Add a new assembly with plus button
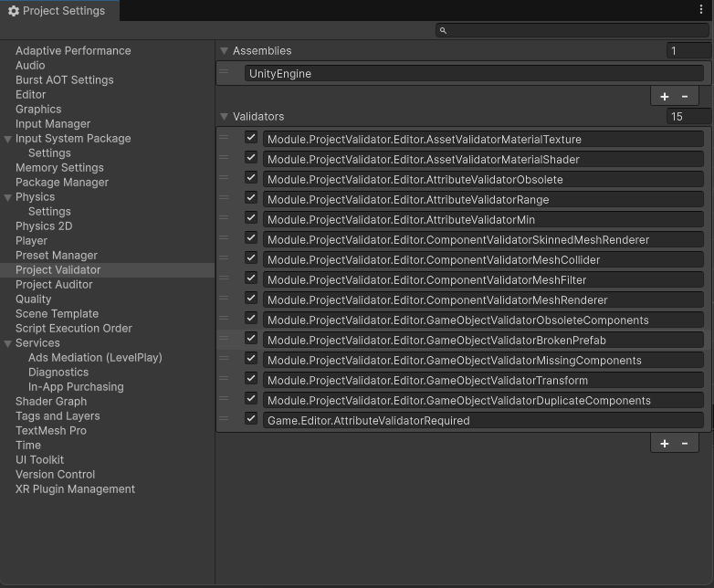The width and height of the screenshot is (714, 588). click(665, 97)
